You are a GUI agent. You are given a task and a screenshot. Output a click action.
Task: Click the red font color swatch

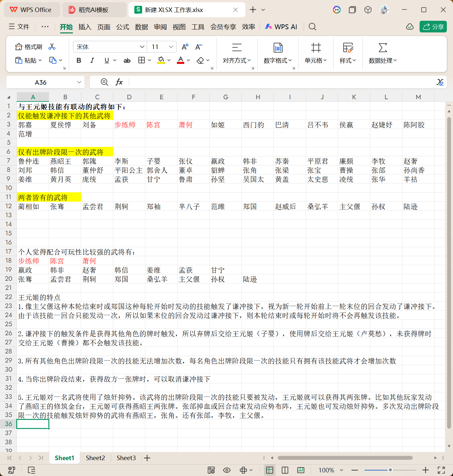tap(180, 61)
